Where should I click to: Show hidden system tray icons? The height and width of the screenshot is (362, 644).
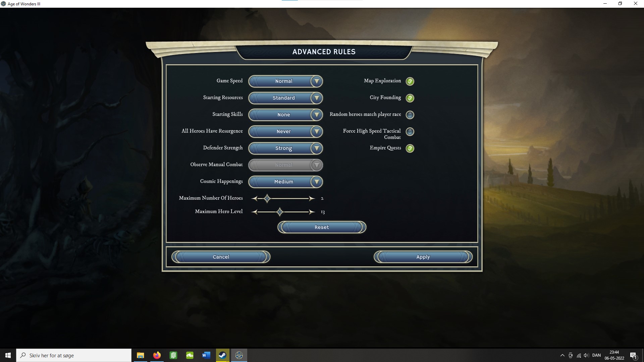click(562, 355)
